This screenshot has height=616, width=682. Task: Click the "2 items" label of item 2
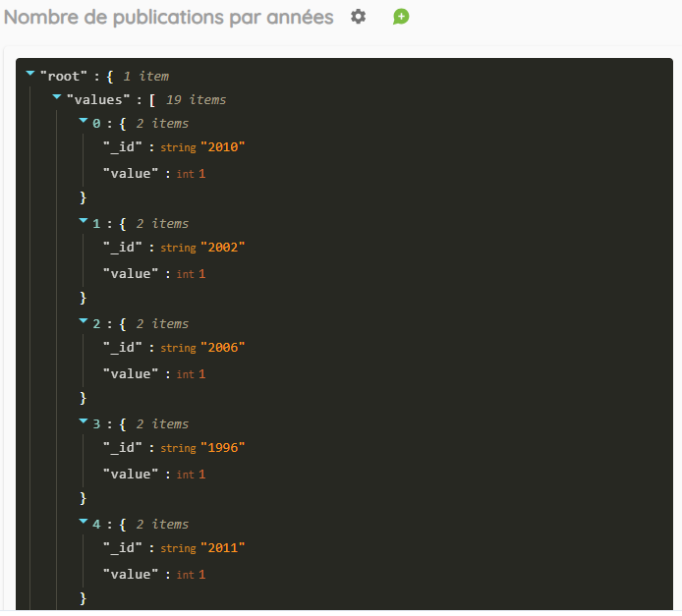(x=162, y=324)
